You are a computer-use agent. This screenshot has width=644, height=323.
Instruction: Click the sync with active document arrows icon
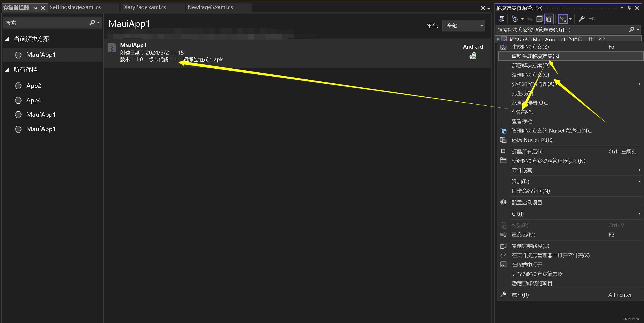(530, 19)
